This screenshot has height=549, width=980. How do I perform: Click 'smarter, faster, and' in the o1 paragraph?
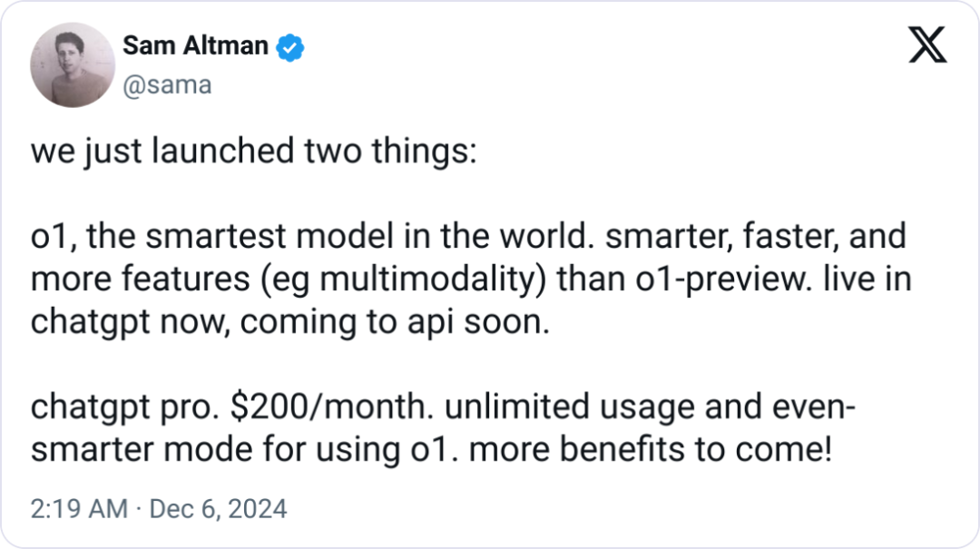pos(756,236)
